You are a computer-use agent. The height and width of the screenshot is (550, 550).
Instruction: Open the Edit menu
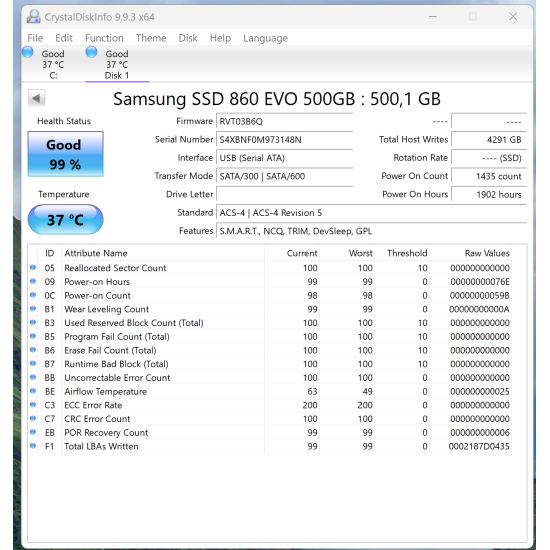[64, 38]
